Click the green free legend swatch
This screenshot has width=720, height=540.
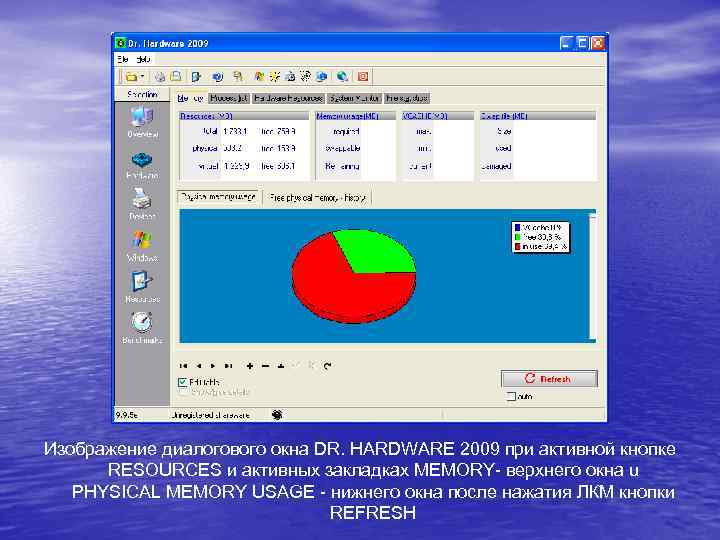(518, 237)
